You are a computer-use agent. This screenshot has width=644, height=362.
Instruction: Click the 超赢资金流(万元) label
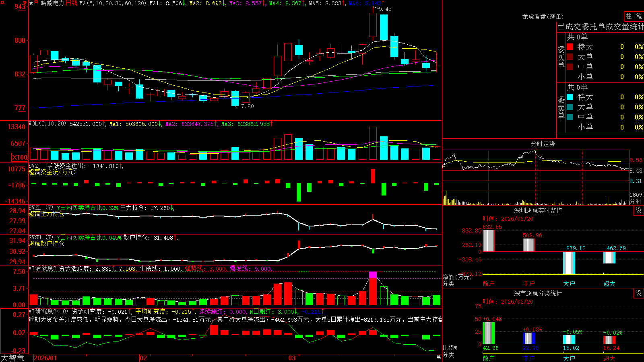point(52,172)
